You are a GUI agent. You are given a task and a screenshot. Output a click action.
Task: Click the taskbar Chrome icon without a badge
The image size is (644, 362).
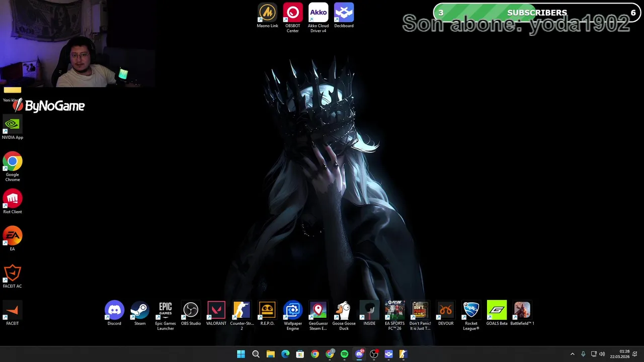314,354
